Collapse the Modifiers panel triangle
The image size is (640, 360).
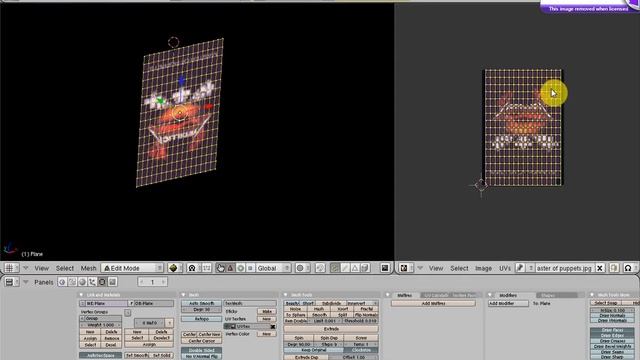click(x=490, y=295)
